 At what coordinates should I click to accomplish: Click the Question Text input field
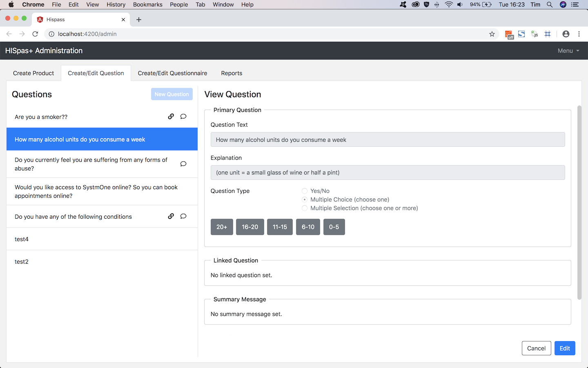click(x=388, y=140)
